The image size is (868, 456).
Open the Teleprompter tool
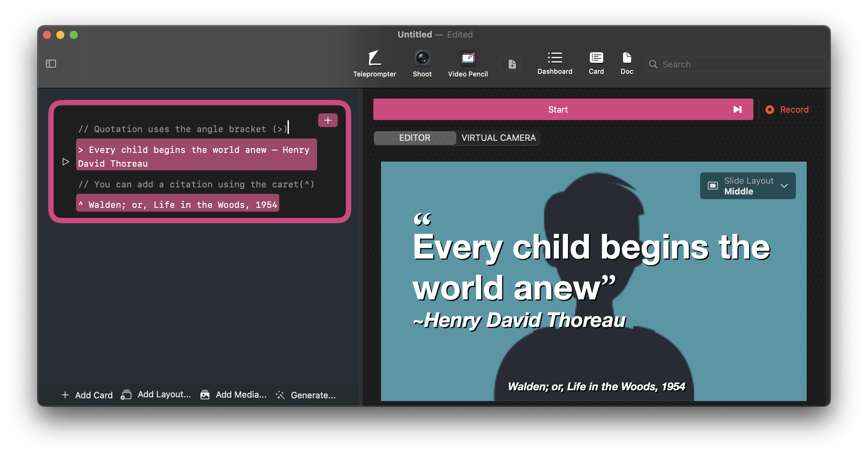(374, 63)
